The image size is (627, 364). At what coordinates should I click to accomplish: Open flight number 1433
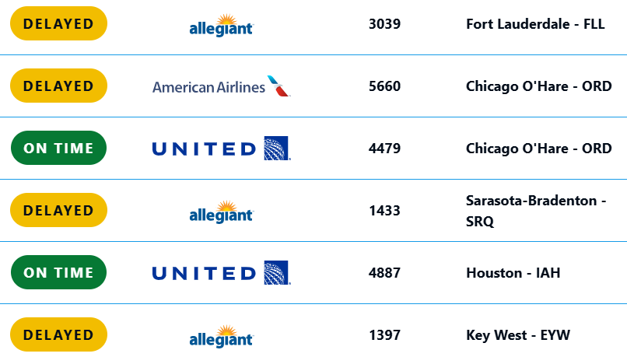(384, 211)
